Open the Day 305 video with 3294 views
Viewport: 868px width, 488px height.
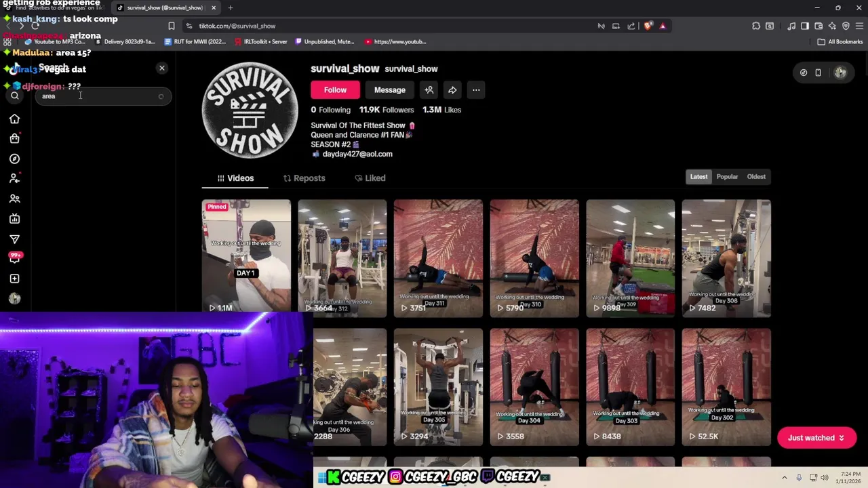tap(438, 387)
